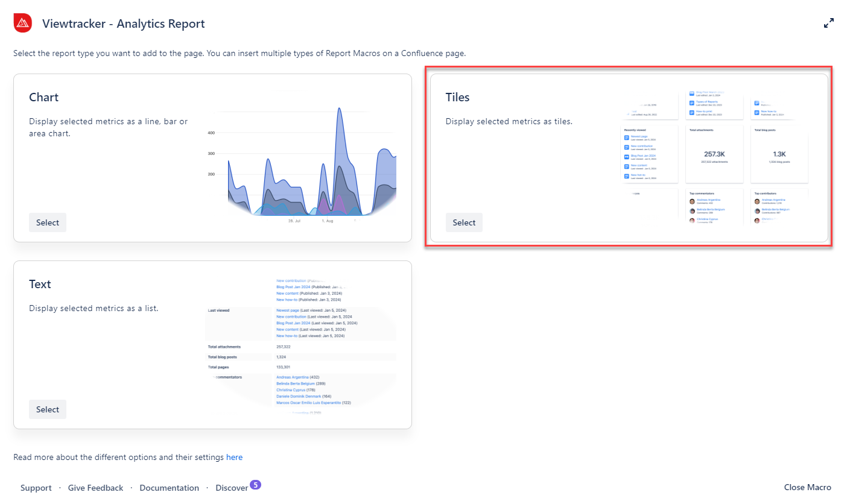Click the Tiles preview thumbnail
This screenshot has height=504, width=850.
click(716, 158)
